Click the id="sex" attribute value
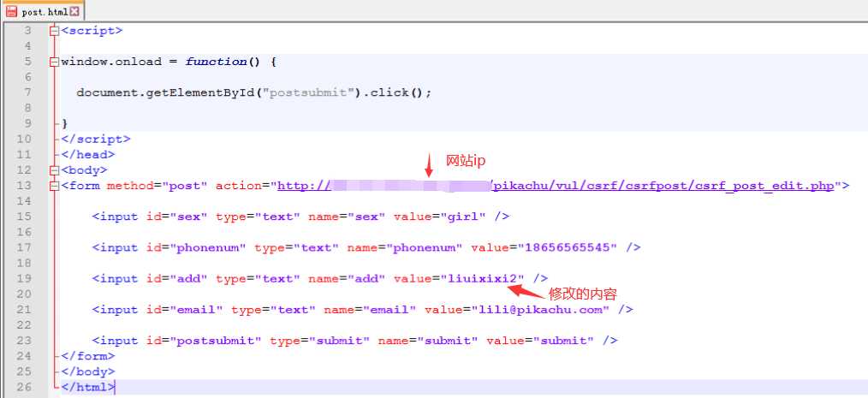 click(189, 217)
